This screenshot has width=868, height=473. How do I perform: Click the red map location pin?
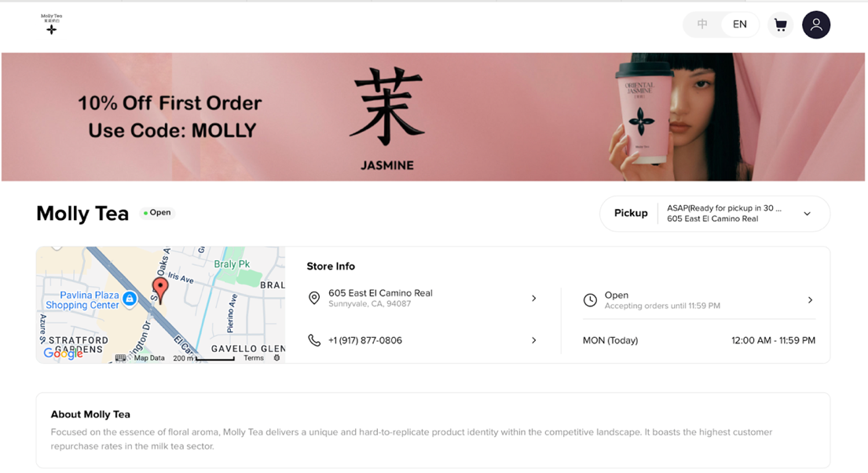pyautogui.click(x=160, y=290)
